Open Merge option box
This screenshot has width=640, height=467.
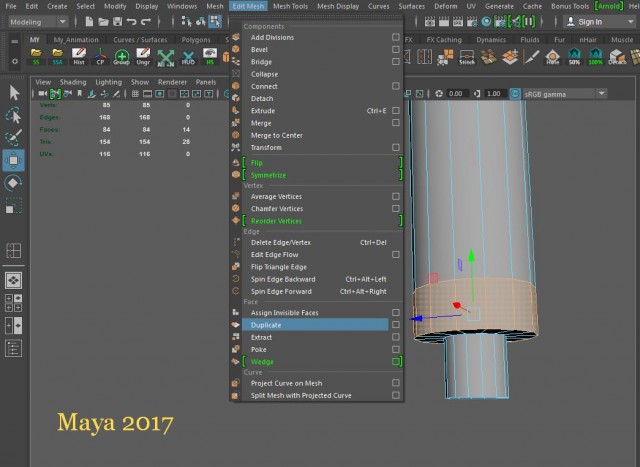(x=396, y=123)
